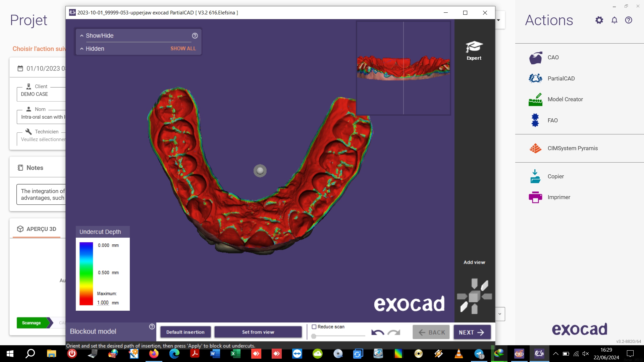Screen dimensions: 644x362
Task: Click the view orientation cube widget
Action: (x=474, y=296)
